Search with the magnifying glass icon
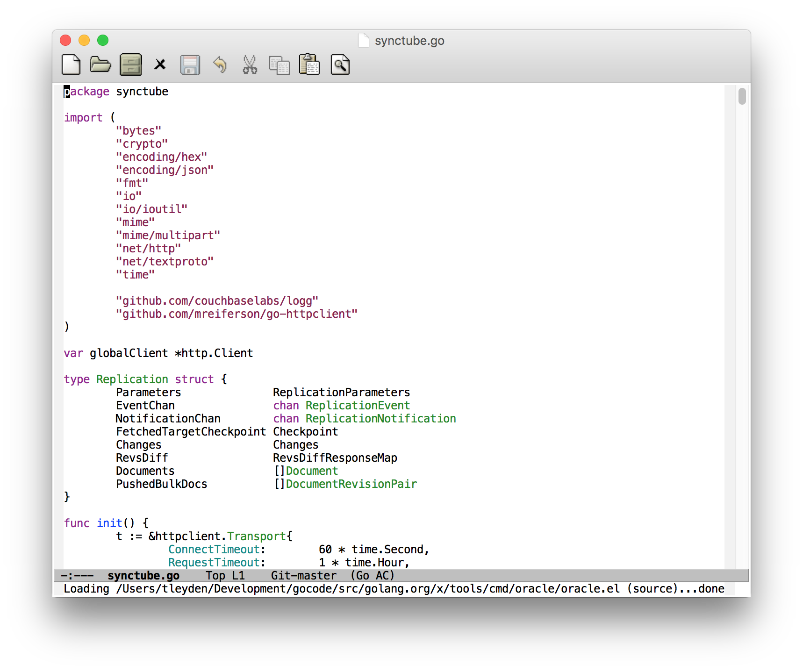This screenshot has width=803, height=672. [x=340, y=64]
